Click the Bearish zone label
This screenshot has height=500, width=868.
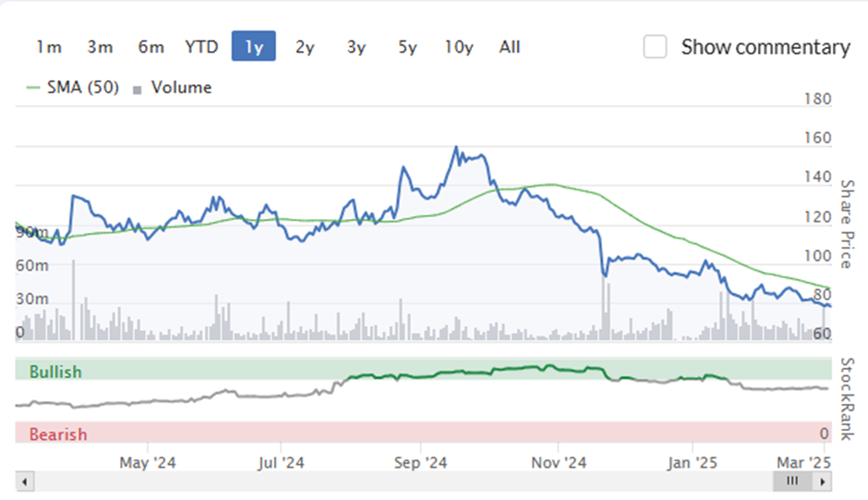[58, 434]
